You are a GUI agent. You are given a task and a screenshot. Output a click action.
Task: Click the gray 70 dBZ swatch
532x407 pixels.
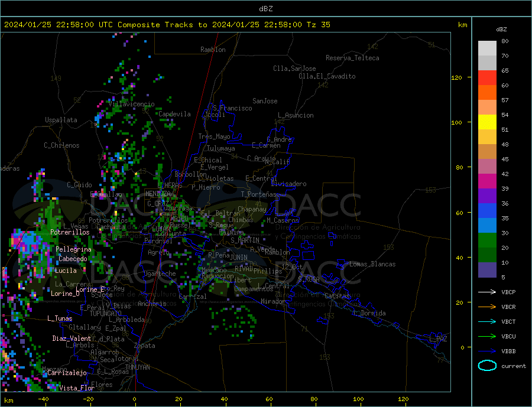487,63
